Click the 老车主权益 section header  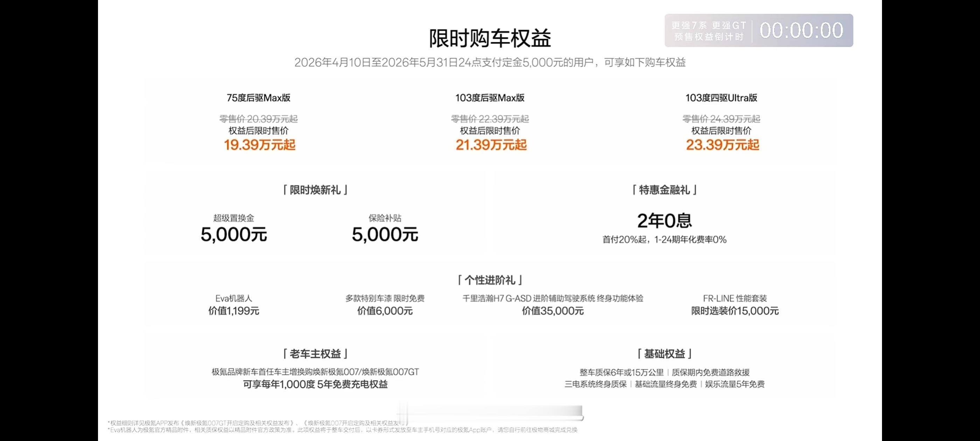click(x=315, y=354)
